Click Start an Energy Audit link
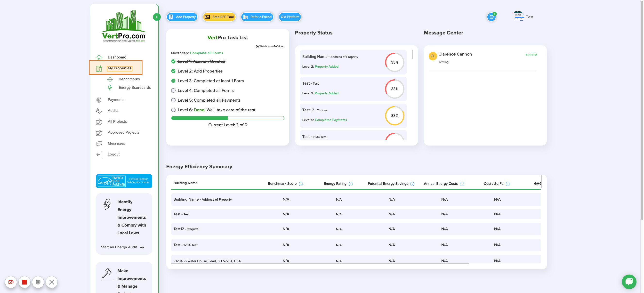Viewport: 644px width, 293px height. click(x=122, y=247)
